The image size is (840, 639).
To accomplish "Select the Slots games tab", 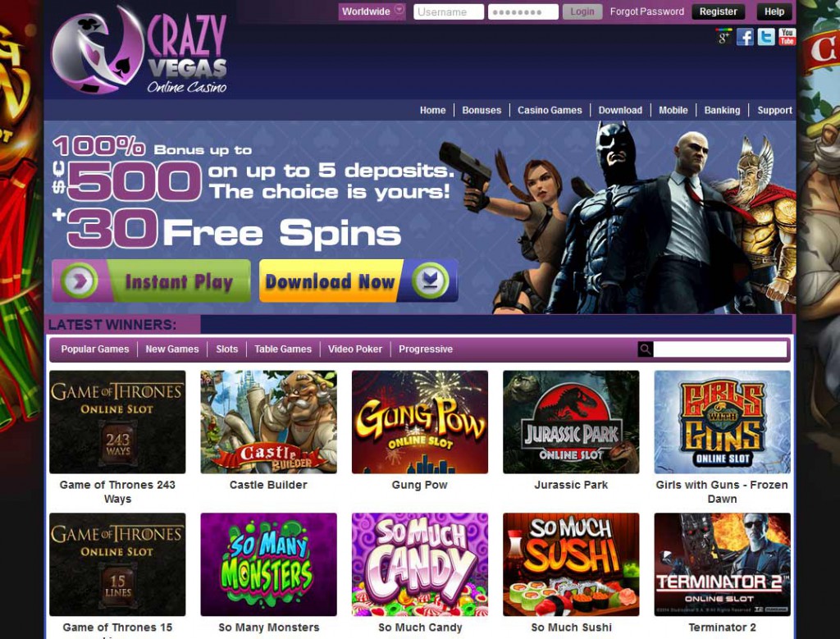I will click(x=226, y=349).
